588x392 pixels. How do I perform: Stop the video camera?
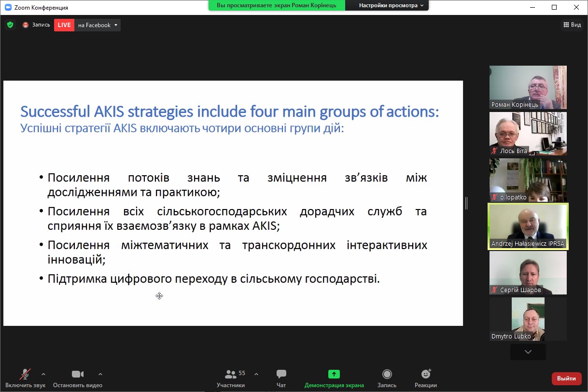(77, 378)
